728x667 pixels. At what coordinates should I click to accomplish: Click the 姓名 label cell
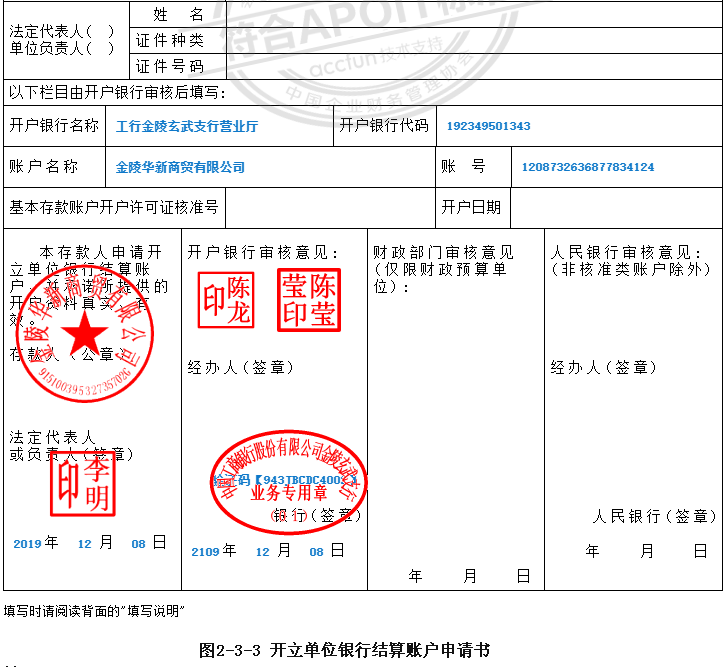pos(178,14)
